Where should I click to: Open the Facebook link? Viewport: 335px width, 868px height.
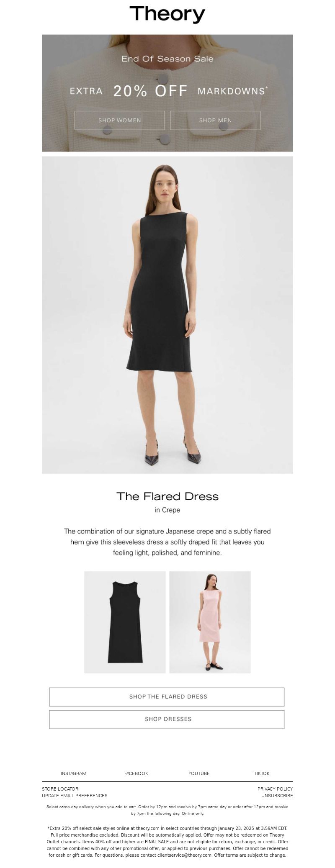[136, 773]
